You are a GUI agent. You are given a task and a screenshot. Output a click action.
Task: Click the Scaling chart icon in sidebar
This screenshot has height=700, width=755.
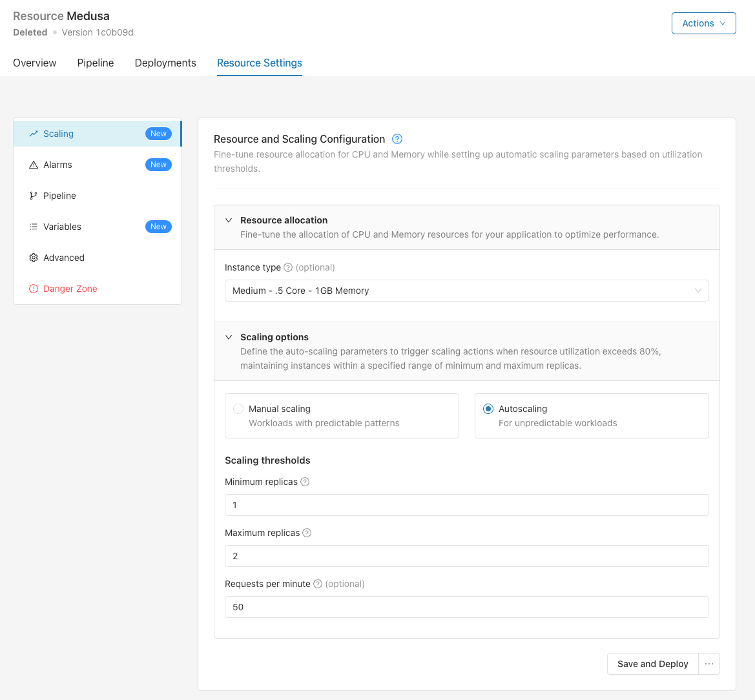click(x=33, y=134)
